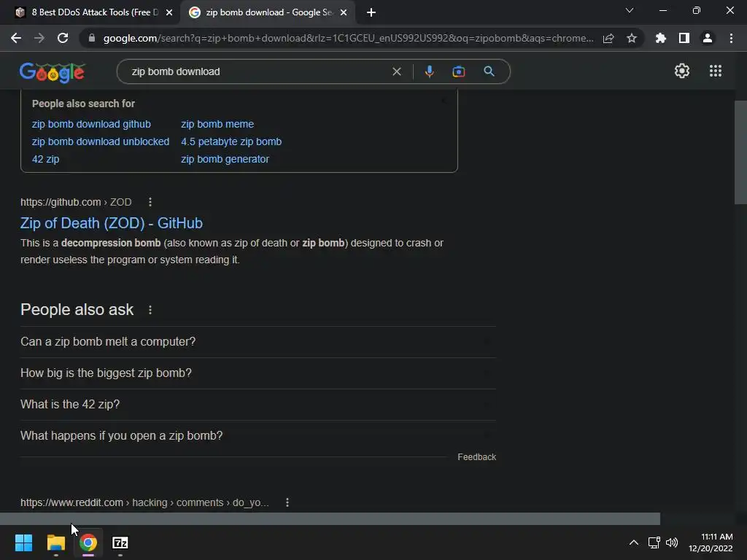The image size is (747, 560).
Task: Expand 'Can a zip bomb melt a computer?'
Action: (258, 341)
